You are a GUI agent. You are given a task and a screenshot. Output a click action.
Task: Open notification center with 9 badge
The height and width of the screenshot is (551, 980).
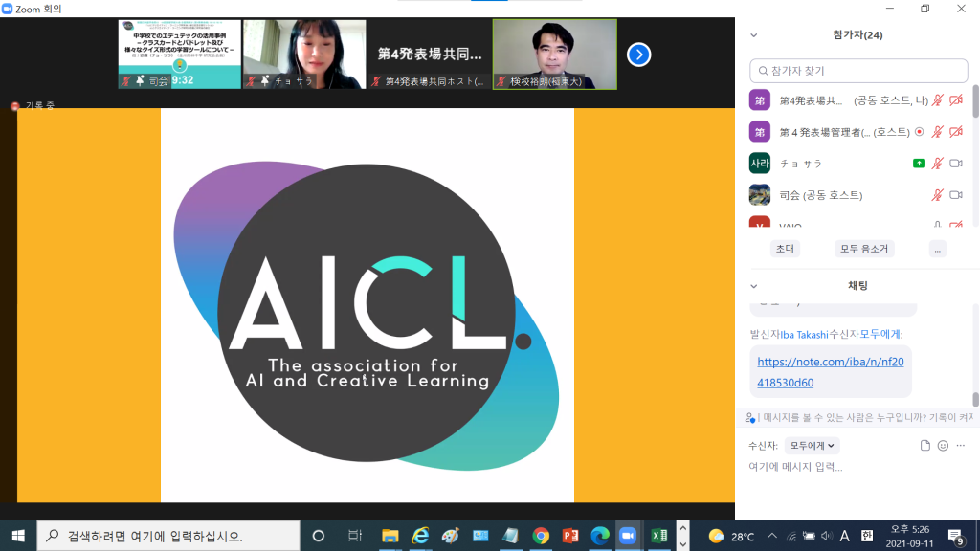pos(956,536)
